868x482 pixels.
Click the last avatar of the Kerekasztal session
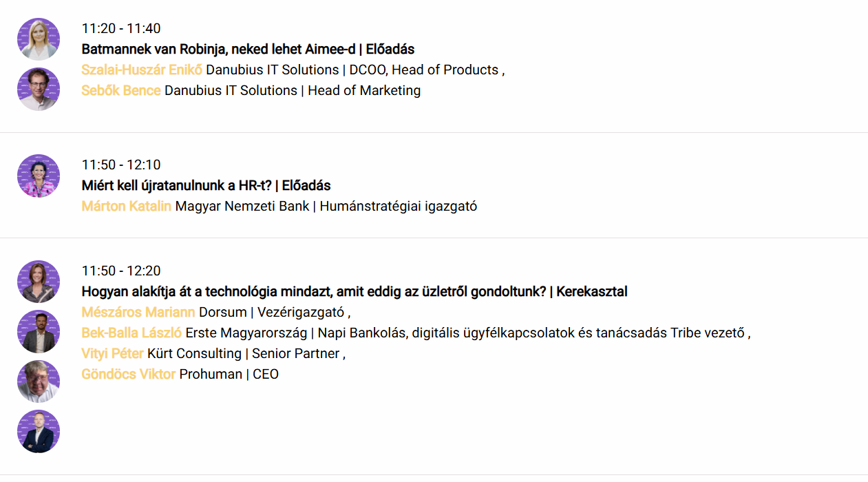39,432
